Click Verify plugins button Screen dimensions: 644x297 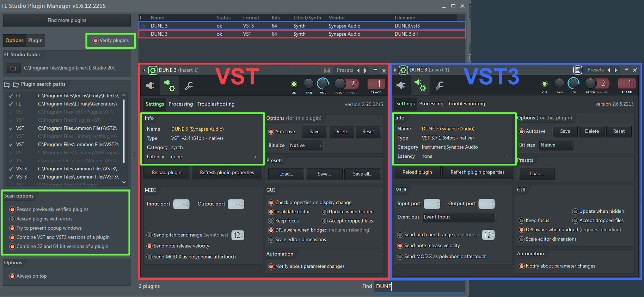111,41
